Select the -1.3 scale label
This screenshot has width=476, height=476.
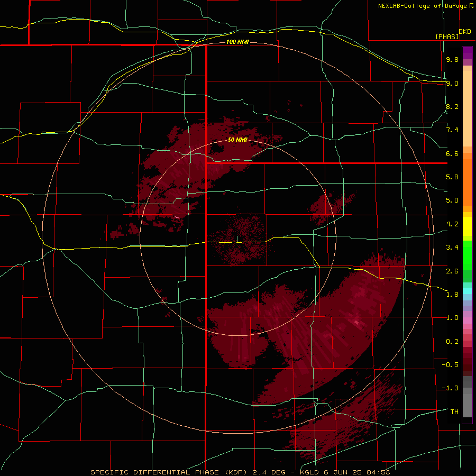coord(450,388)
